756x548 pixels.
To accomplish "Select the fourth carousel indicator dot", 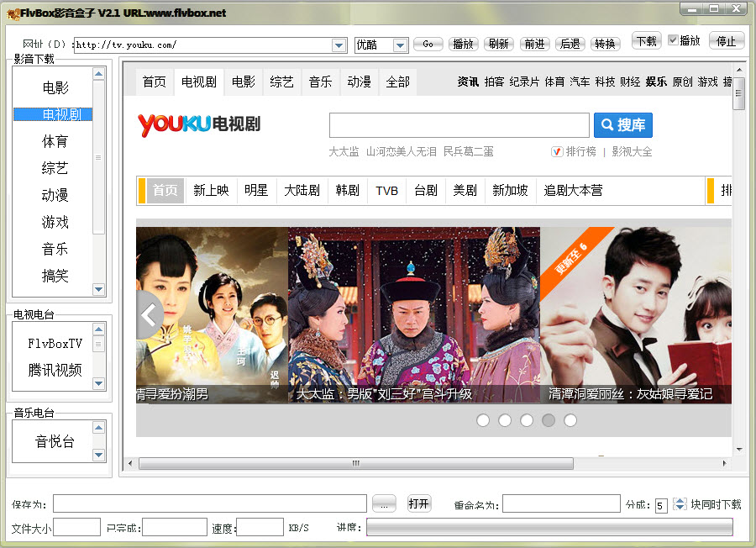I will (x=549, y=420).
